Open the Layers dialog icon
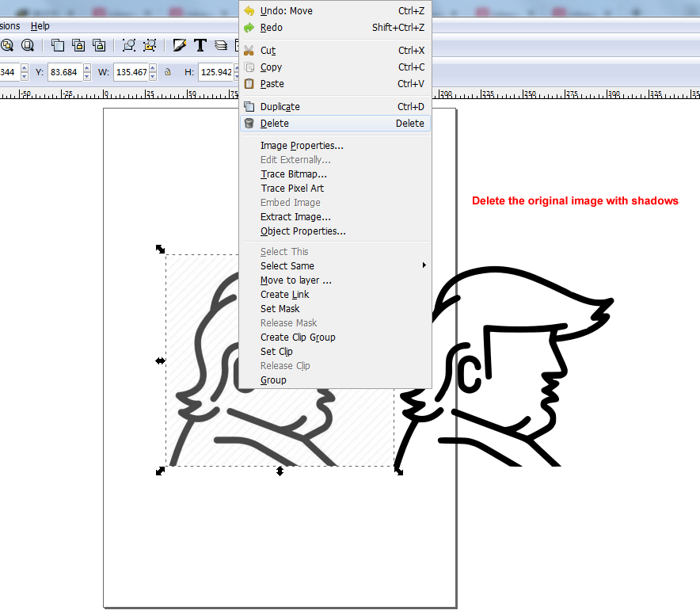Screen dimensions: 700x614 (221, 45)
